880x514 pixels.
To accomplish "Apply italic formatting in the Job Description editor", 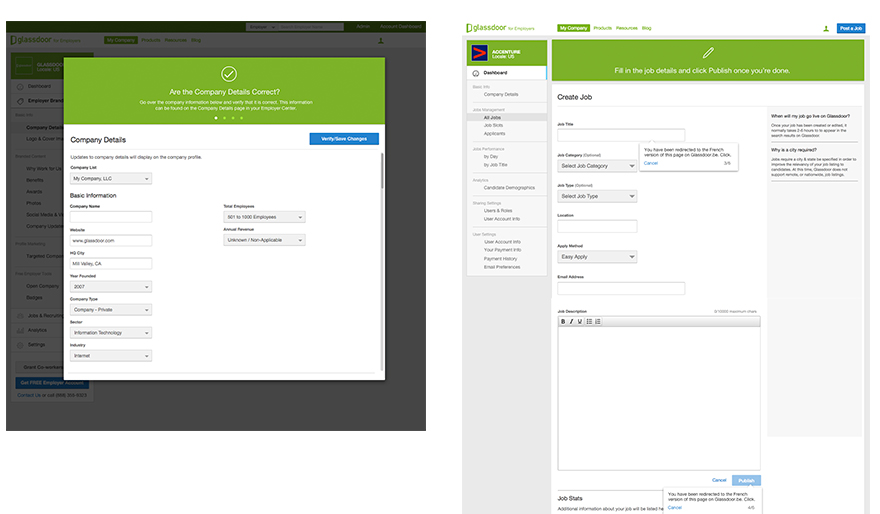I will (571, 321).
